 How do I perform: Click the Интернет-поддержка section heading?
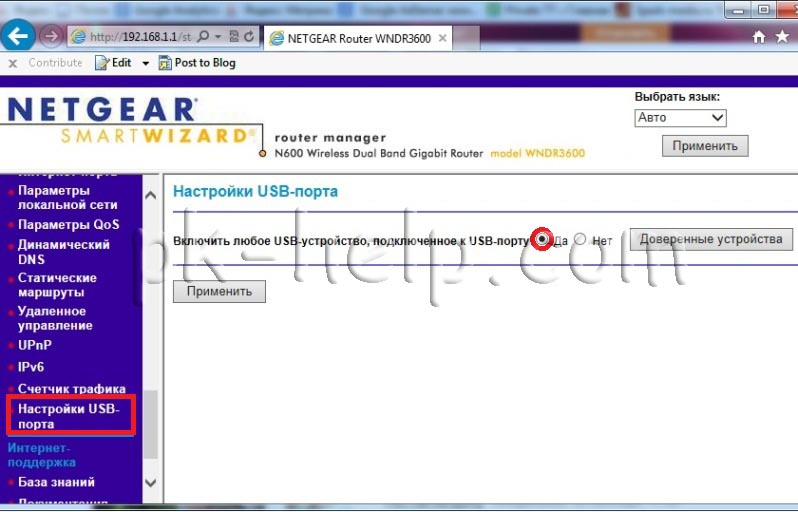tap(42, 455)
